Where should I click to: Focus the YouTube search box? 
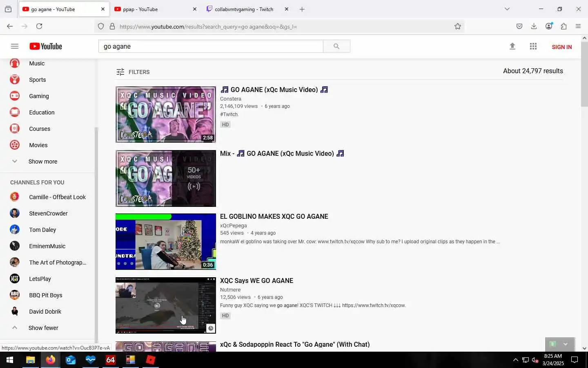click(x=211, y=46)
